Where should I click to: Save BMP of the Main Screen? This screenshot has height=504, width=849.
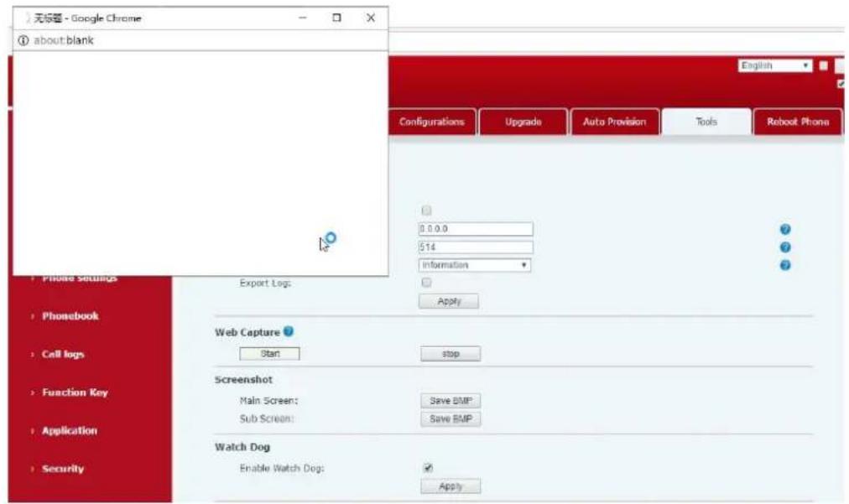[451, 401]
